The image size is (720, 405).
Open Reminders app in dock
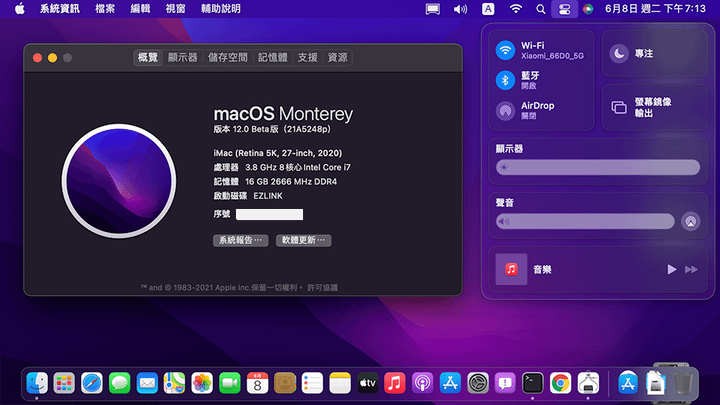(312, 383)
